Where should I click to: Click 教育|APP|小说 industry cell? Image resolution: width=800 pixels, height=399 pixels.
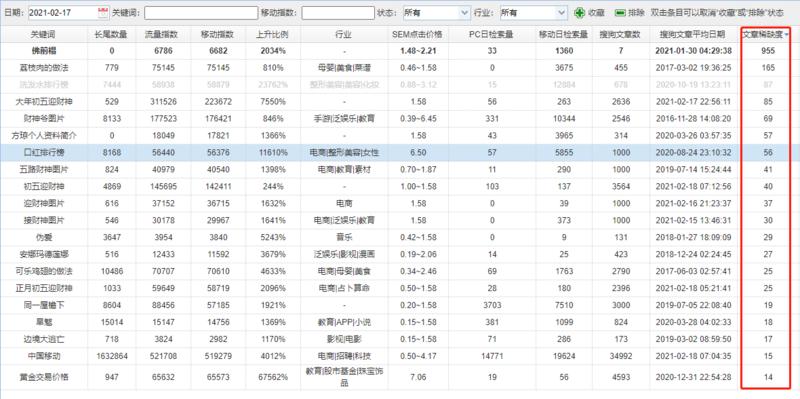[343, 322]
